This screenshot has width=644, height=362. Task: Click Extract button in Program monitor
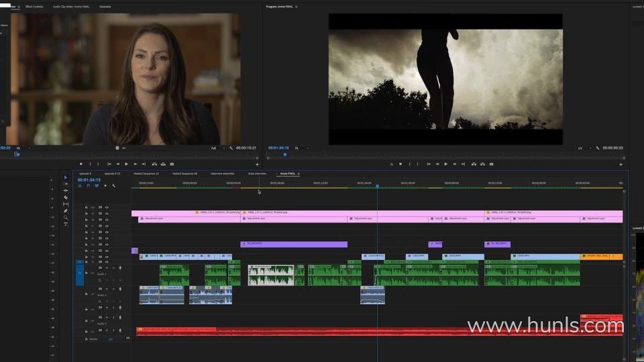click(482, 164)
